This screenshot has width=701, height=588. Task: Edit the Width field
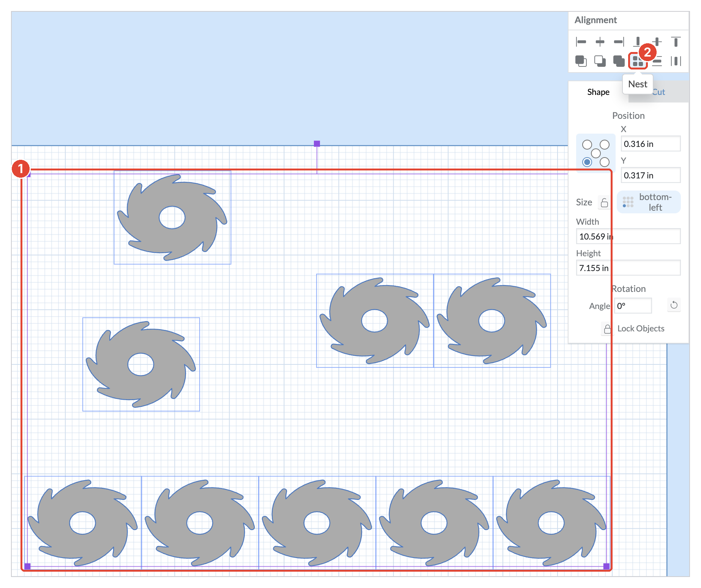[x=628, y=236]
